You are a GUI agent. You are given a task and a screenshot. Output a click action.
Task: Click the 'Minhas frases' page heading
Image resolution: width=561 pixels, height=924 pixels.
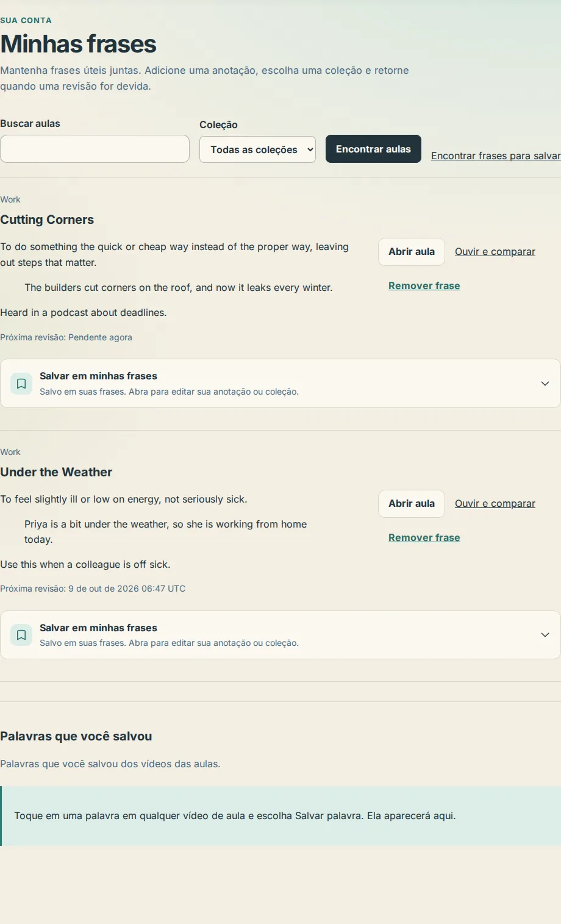(x=78, y=44)
